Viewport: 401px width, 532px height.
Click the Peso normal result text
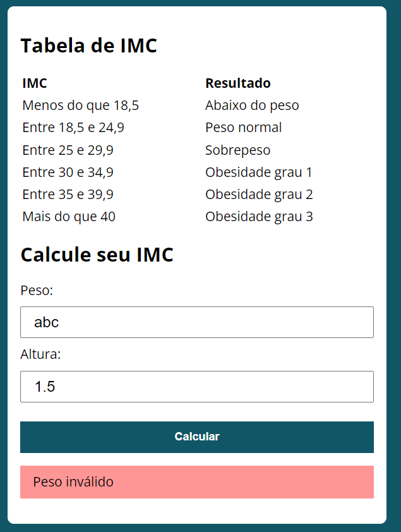tap(243, 127)
